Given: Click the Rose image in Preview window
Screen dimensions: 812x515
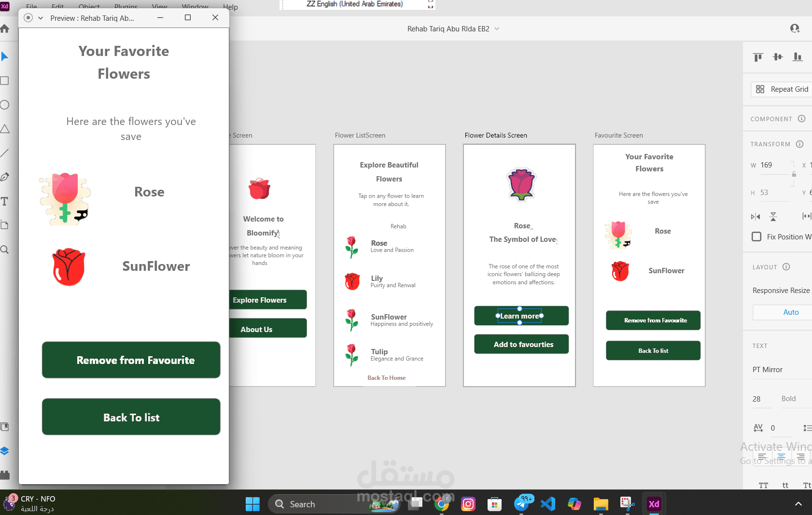Looking at the screenshot, I should [x=65, y=199].
